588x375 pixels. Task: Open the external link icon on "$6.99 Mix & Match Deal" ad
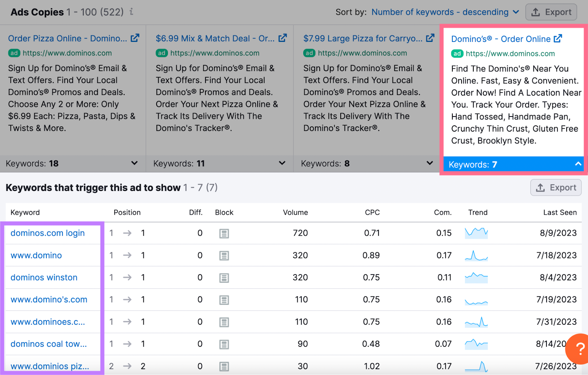point(282,38)
